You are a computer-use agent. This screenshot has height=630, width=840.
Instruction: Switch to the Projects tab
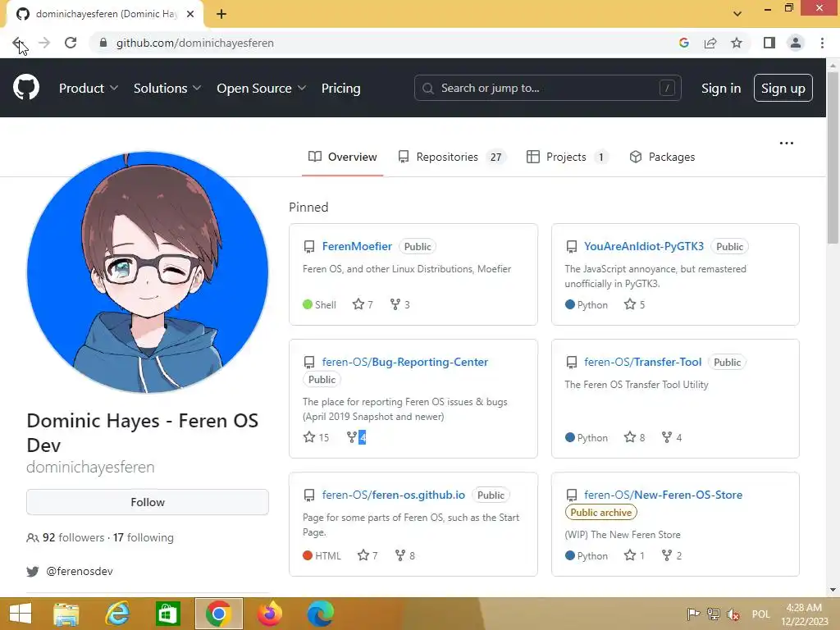568,157
